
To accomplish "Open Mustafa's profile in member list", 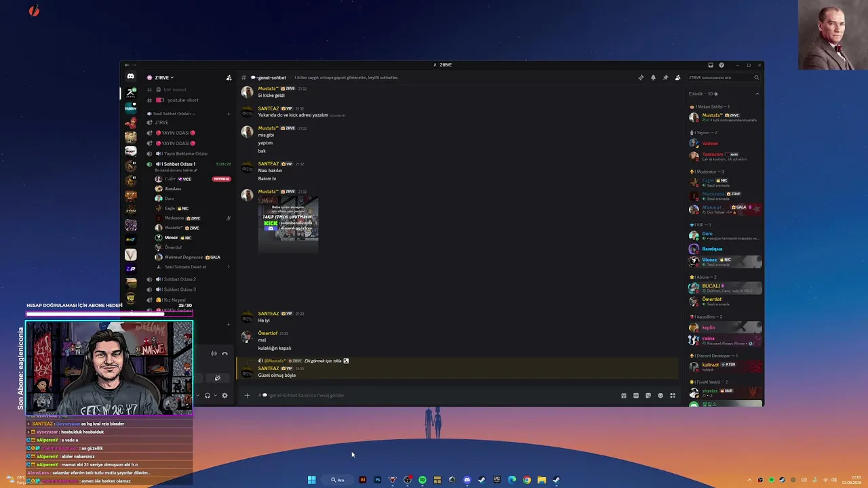I will (x=725, y=117).
